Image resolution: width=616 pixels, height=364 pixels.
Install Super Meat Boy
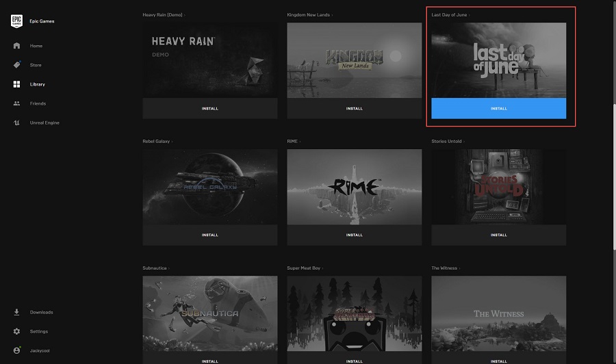355,359
